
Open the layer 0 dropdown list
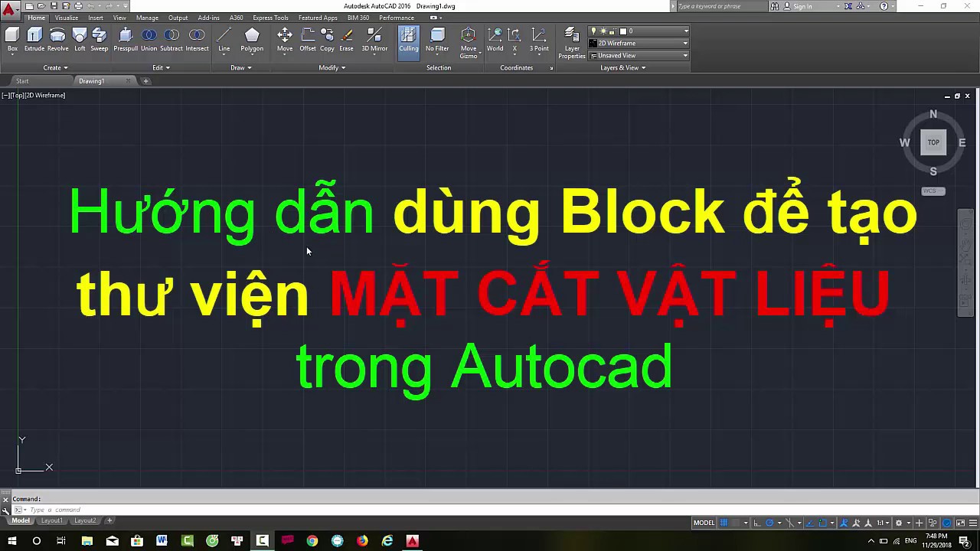[x=639, y=31]
